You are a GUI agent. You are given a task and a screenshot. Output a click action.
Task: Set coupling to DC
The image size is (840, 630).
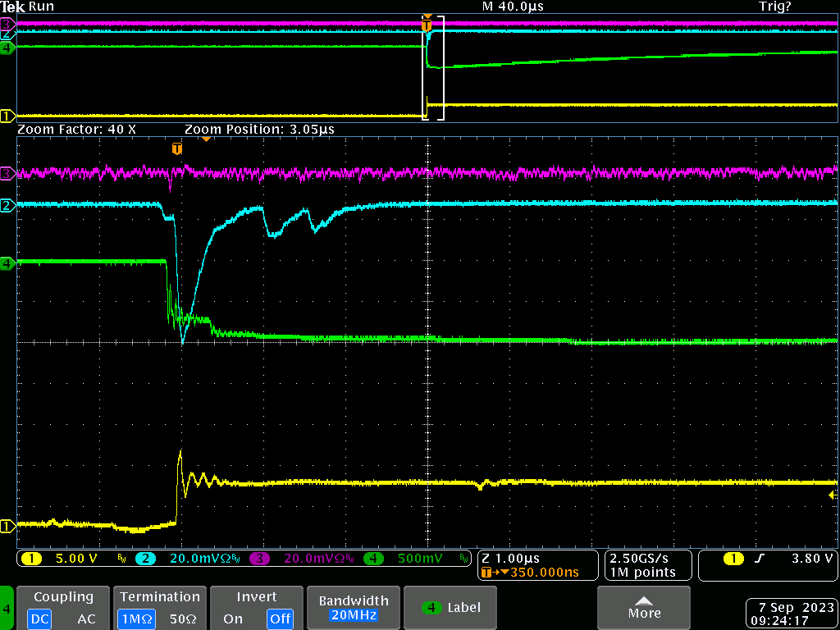(x=39, y=619)
